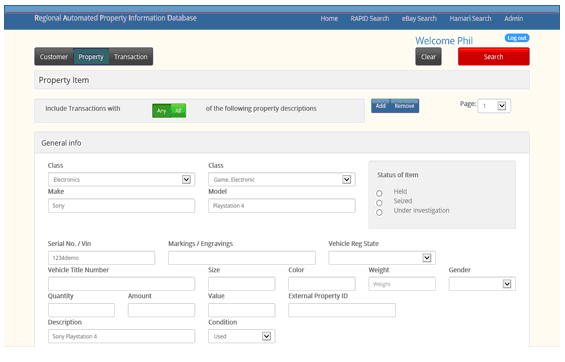Click the Size input field
The height and width of the screenshot is (362, 565).
(x=241, y=284)
